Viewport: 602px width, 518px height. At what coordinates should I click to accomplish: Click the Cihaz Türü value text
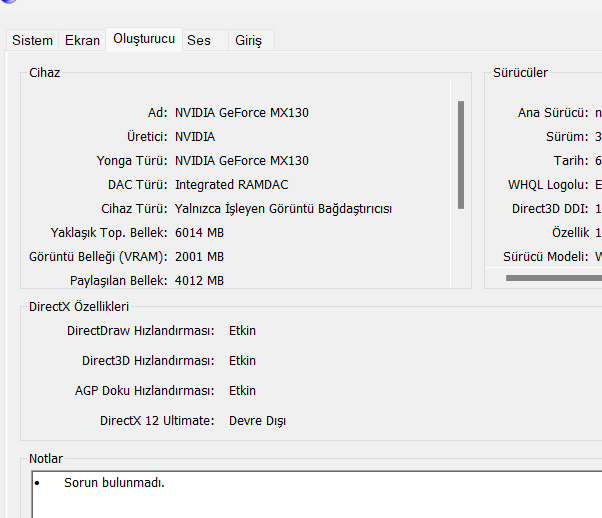pyautogui.click(x=283, y=209)
